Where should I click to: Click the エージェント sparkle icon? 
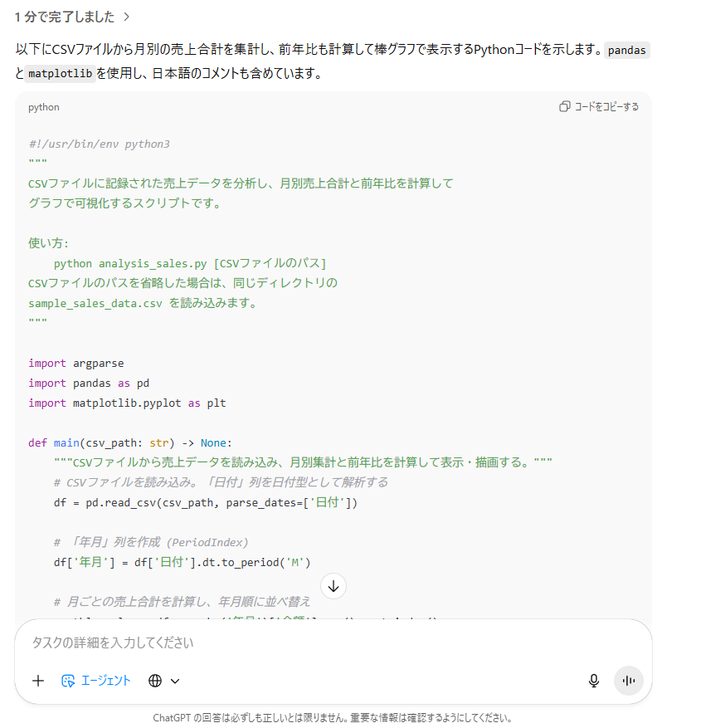[67, 680]
